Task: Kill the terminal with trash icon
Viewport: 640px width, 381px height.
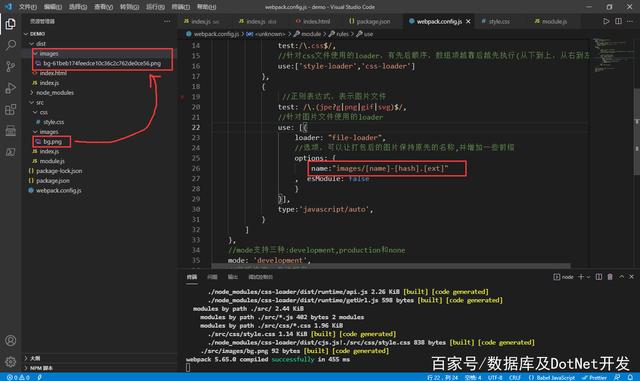Action: coord(610,277)
